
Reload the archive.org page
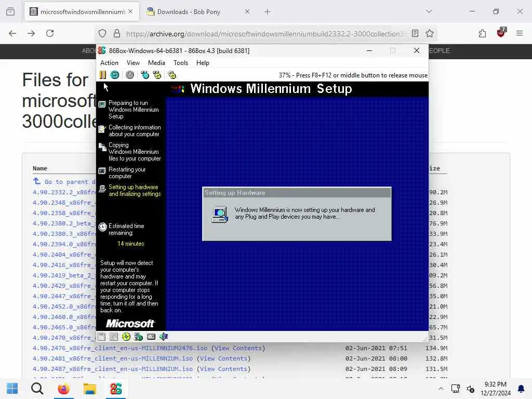(x=50, y=33)
